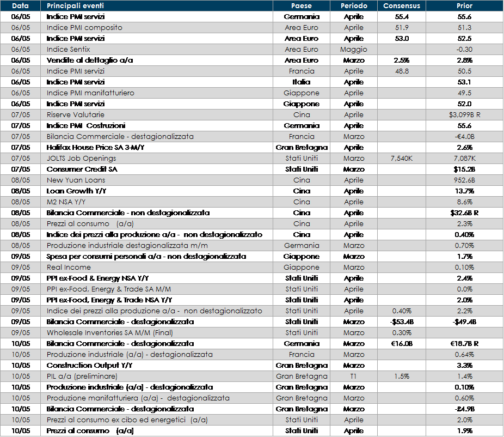This screenshot has width=504, height=437.
Task: Click the "7,540K" consensus value
Action: (x=402, y=159)
